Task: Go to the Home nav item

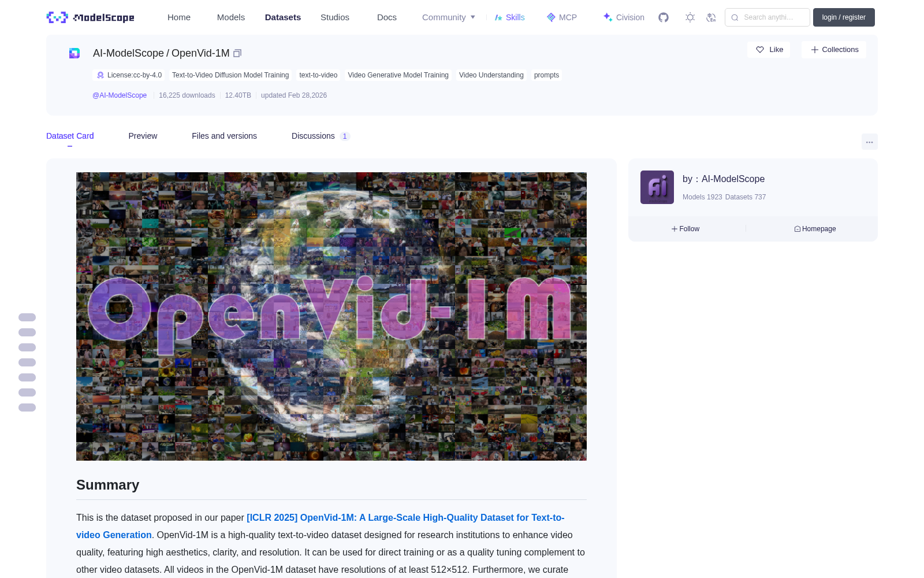Action: click(x=179, y=17)
